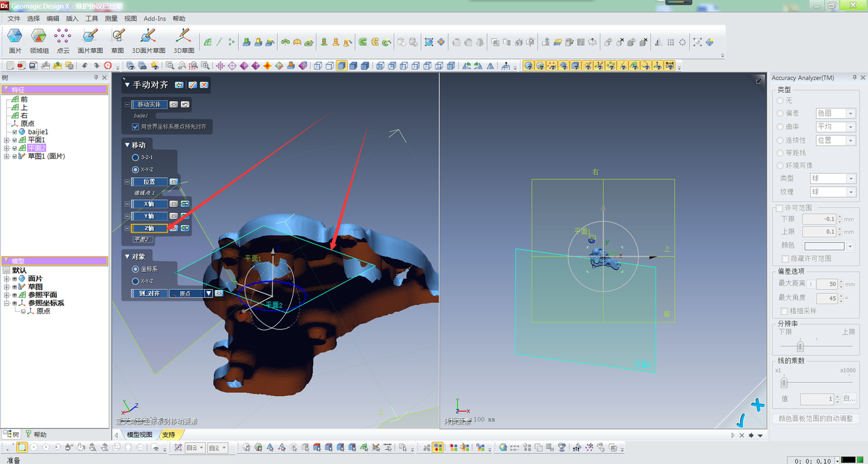Click 颜色面板范围的自动调整 button
The width and height of the screenshot is (868, 464).
pos(815,419)
